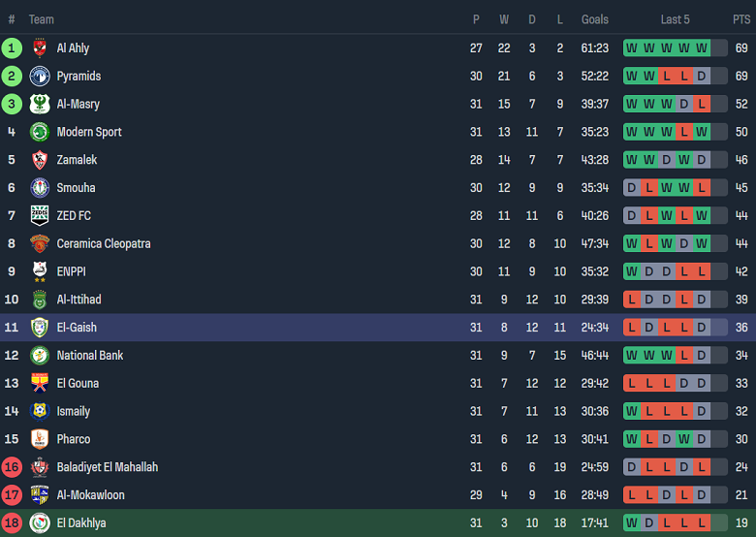Click the Al Ahly club crest icon
Screen dimensions: 756x537
pyautogui.click(x=40, y=48)
